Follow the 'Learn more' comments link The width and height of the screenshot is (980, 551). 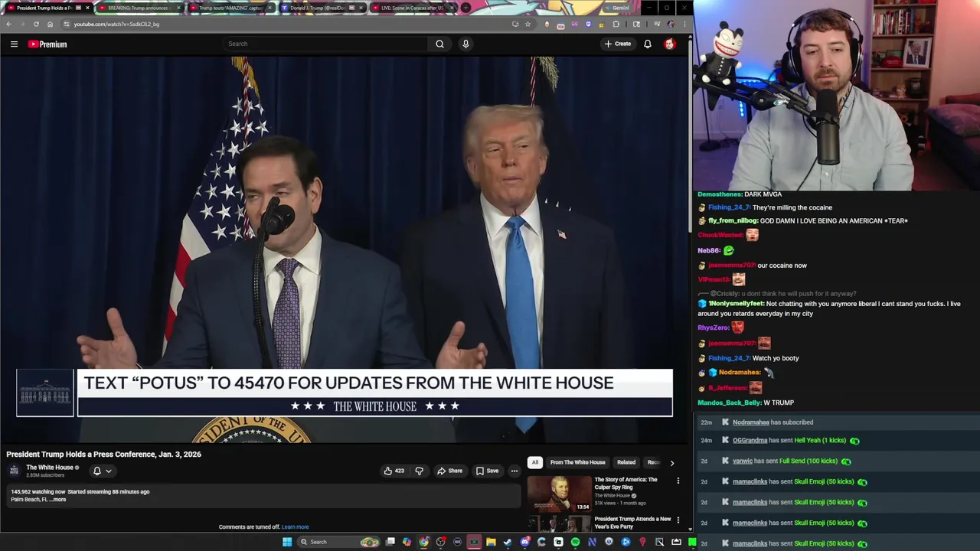click(x=295, y=527)
